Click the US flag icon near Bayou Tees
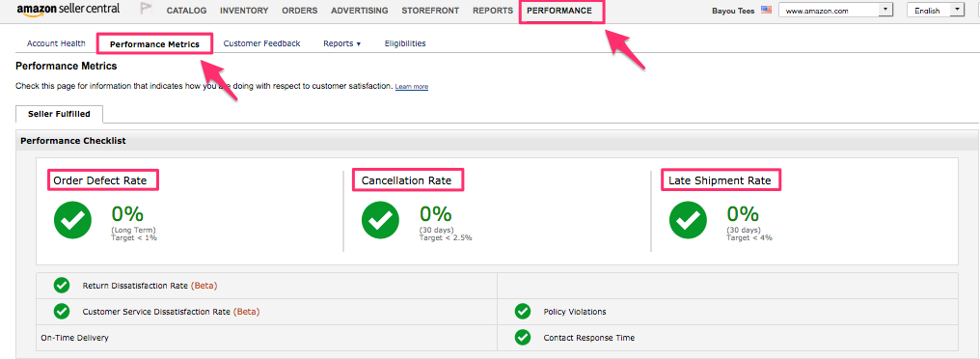This screenshot has height=359, width=980. click(x=766, y=10)
